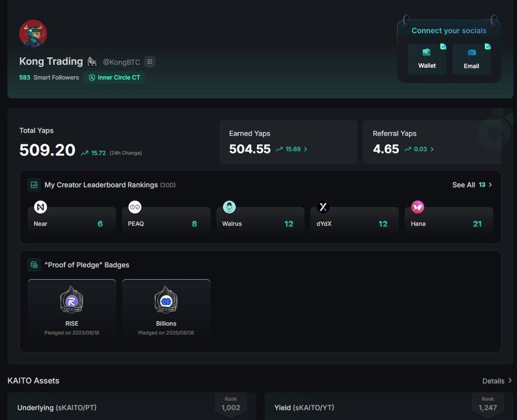Viewport: 517px width, 420px height.
Task: Click the Referral Yaps trend arrow icon
Action: click(408, 149)
